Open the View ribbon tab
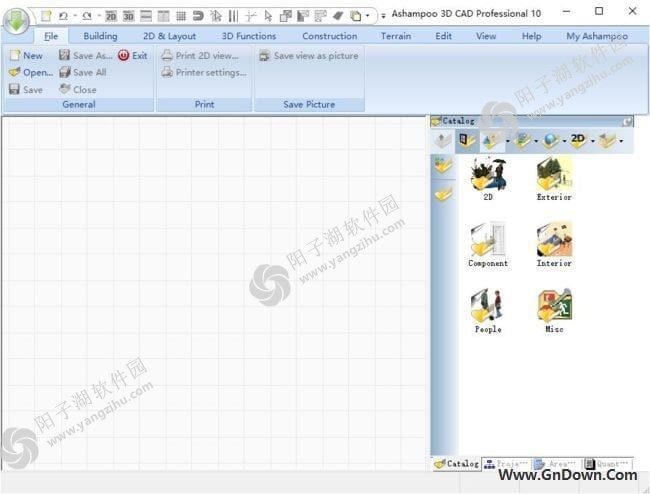 click(x=486, y=36)
